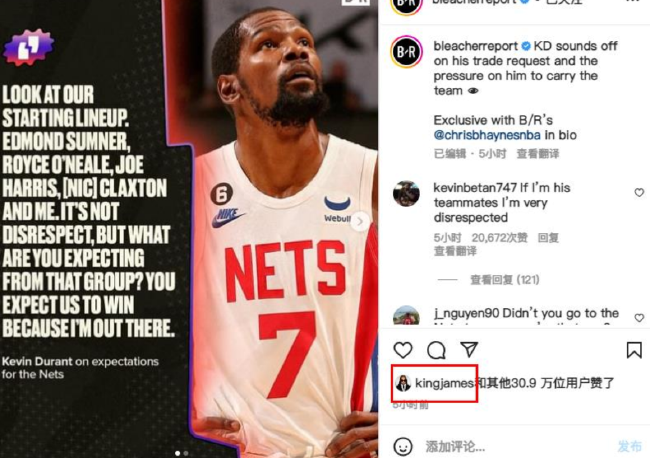Expand the 查看回复 (121) replies
This screenshot has height=458, width=650.
(504, 280)
